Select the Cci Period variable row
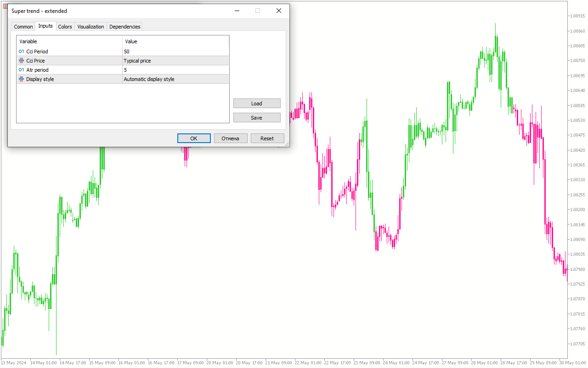This screenshot has width=588, height=368. (x=123, y=52)
